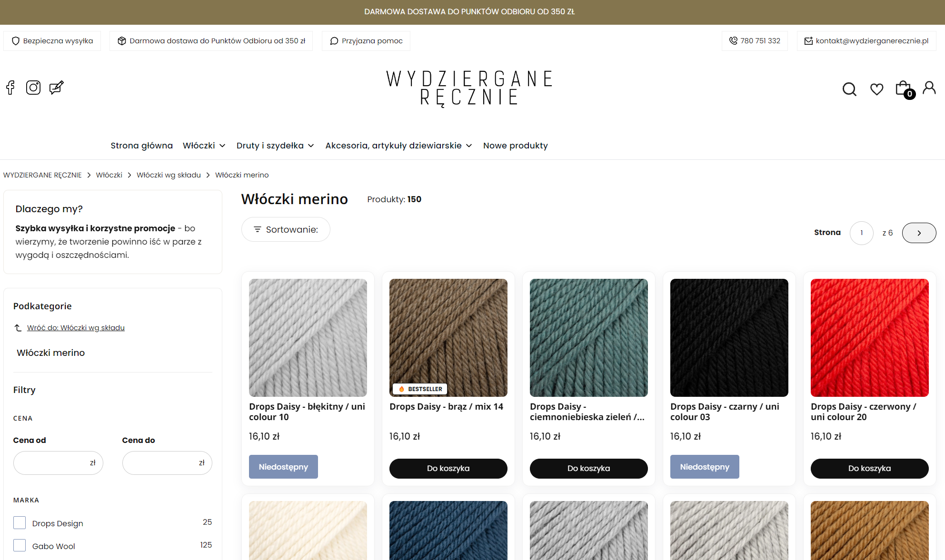Follow the Wróć do: Włóczki wg składu link

76,328
